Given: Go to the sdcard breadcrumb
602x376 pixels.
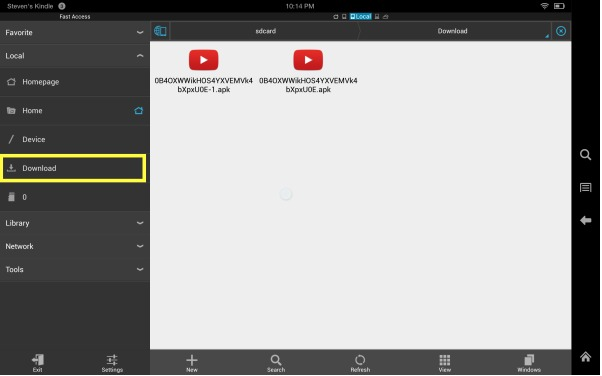Looking at the screenshot, I should (265, 31).
